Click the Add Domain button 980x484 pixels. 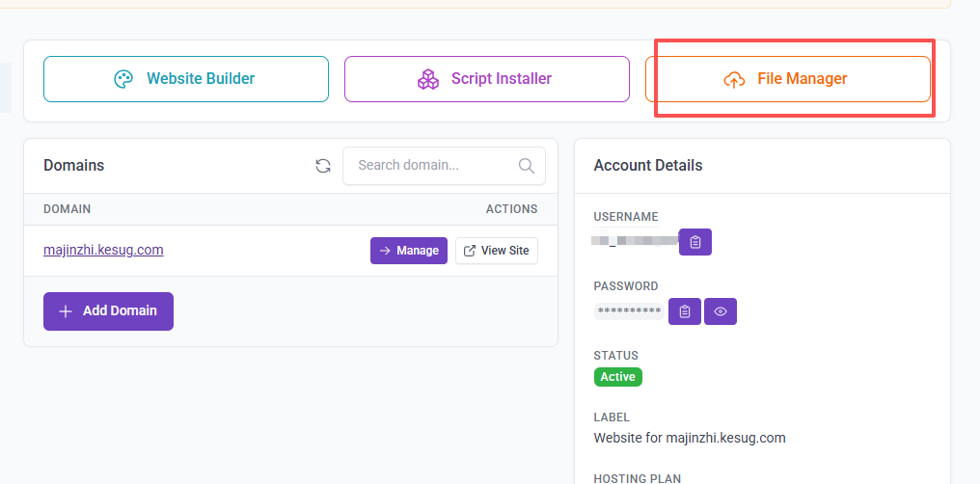pos(108,311)
